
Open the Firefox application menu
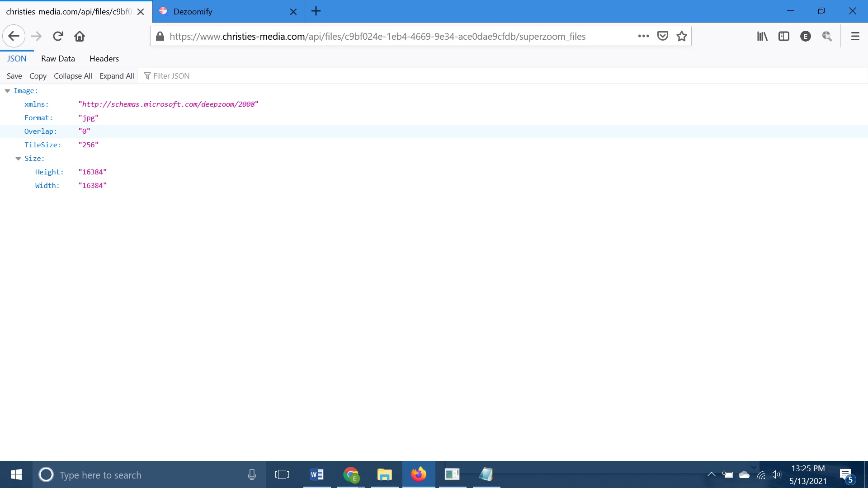pyautogui.click(x=855, y=36)
